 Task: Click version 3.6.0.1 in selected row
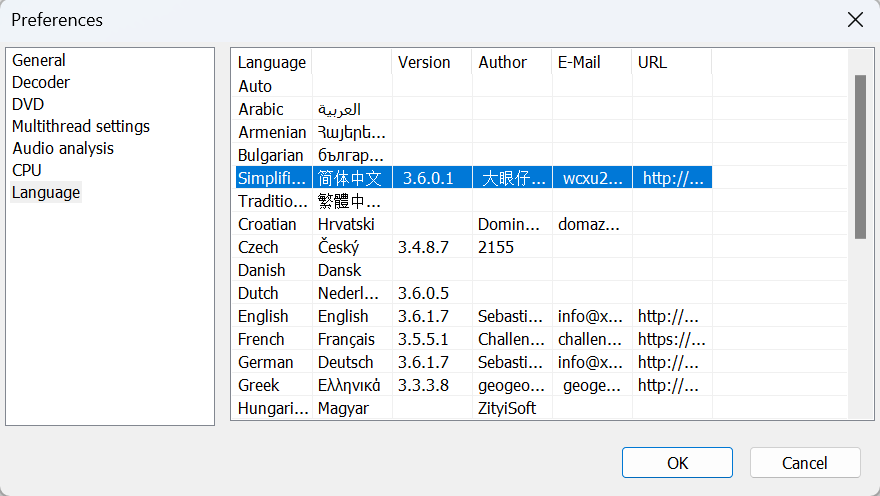click(428, 178)
